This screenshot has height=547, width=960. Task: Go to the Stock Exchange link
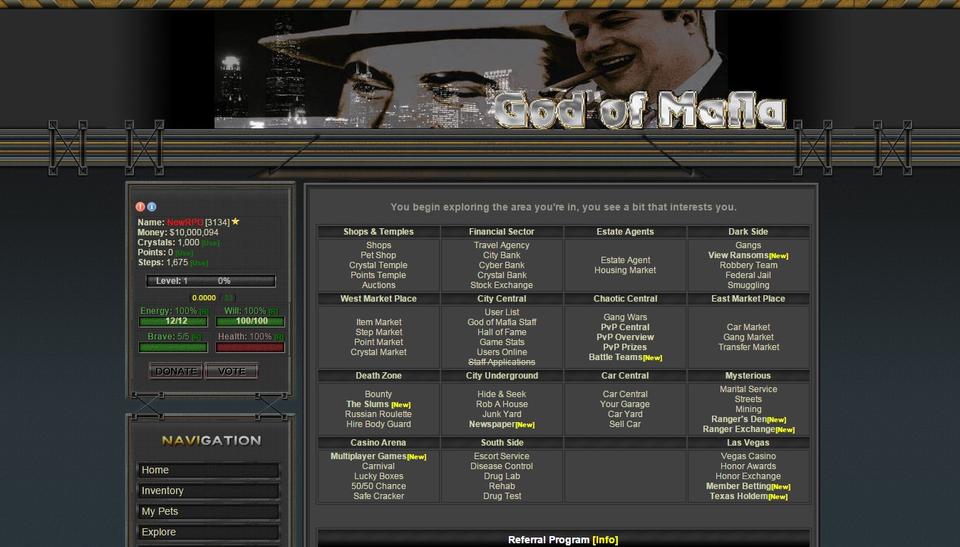tap(501, 285)
